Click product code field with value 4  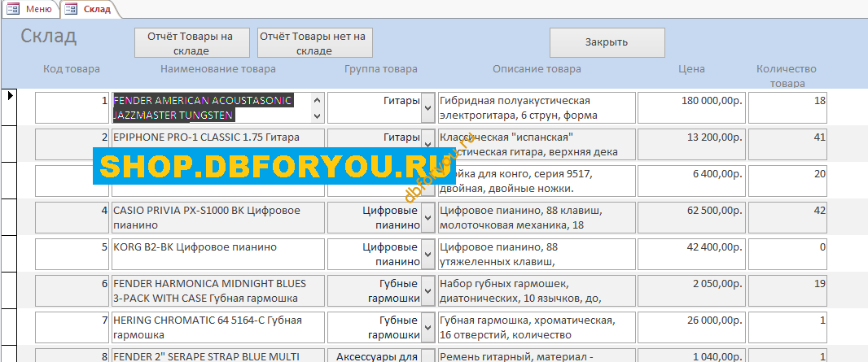(72, 218)
